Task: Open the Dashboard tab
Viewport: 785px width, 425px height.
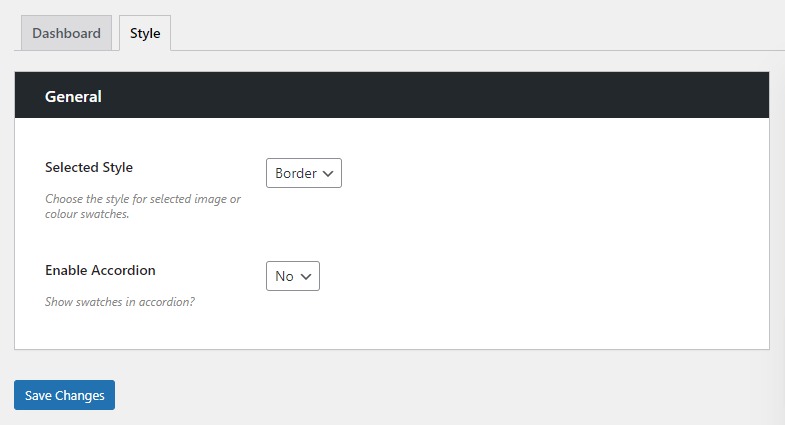Action: tap(66, 33)
